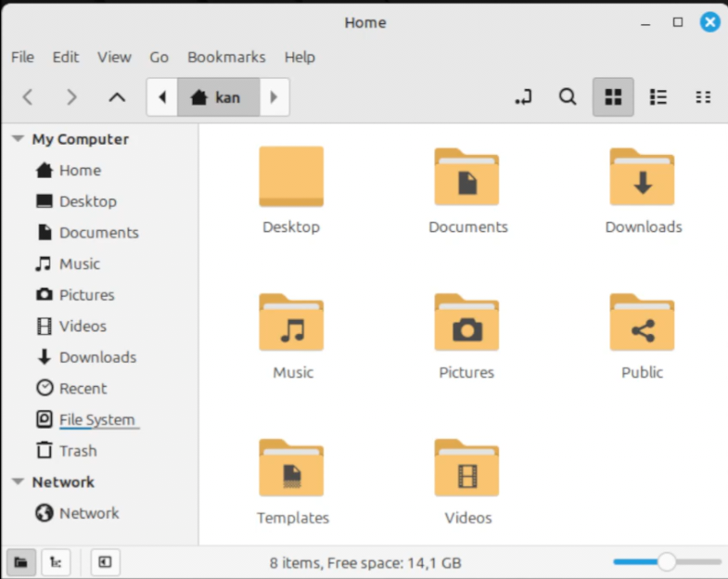Select the Documents folder icon
The height and width of the screenshot is (579, 728).
[x=466, y=176]
